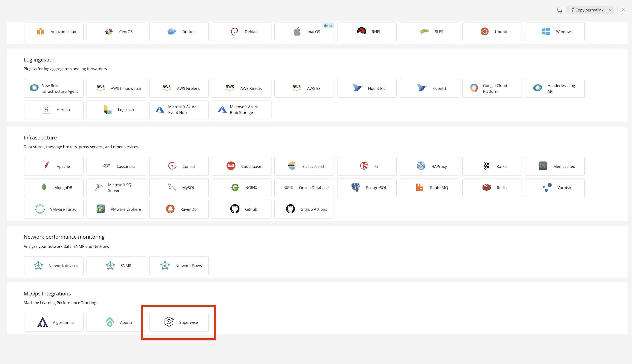Select the Algorithmia MLOps integration

point(54,322)
